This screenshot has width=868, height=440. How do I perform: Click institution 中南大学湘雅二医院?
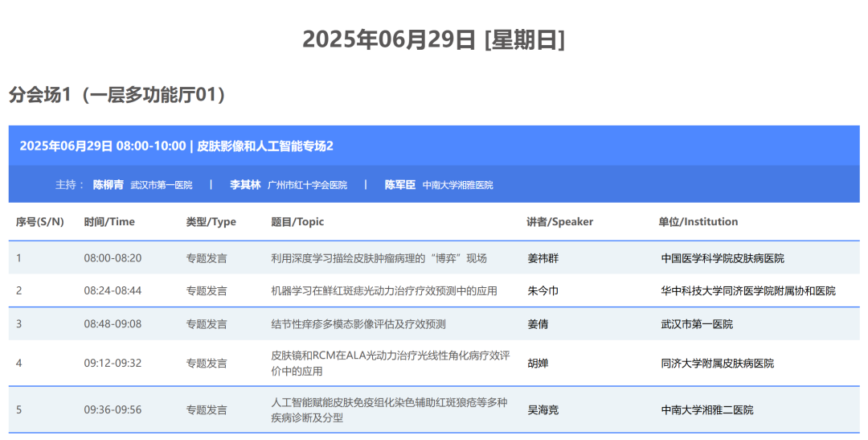707,409
